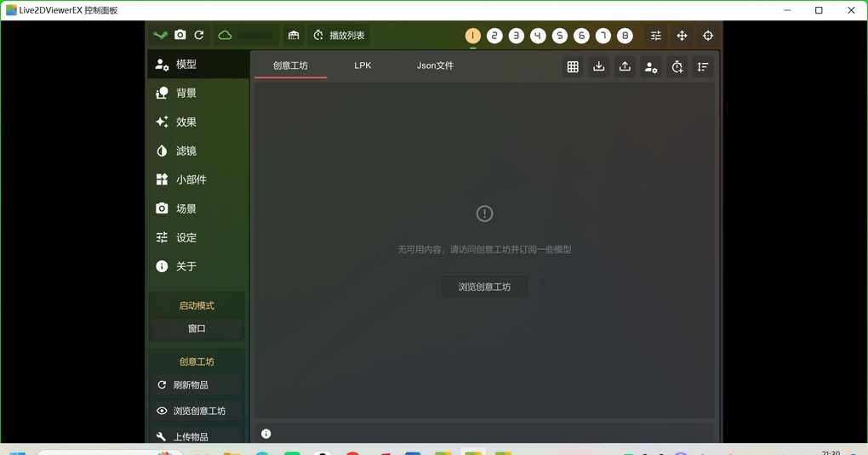Image resolution: width=868 pixels, height=455 pixels.
Task: Switch to the LPK tab
Action: (x=363, y=65)
